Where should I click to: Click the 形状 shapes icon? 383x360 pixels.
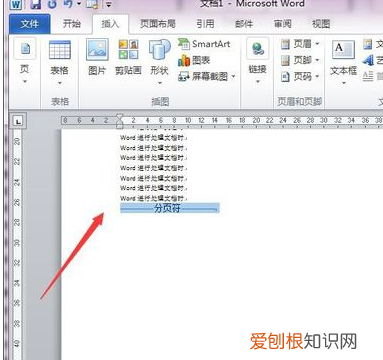coord(159,50)
